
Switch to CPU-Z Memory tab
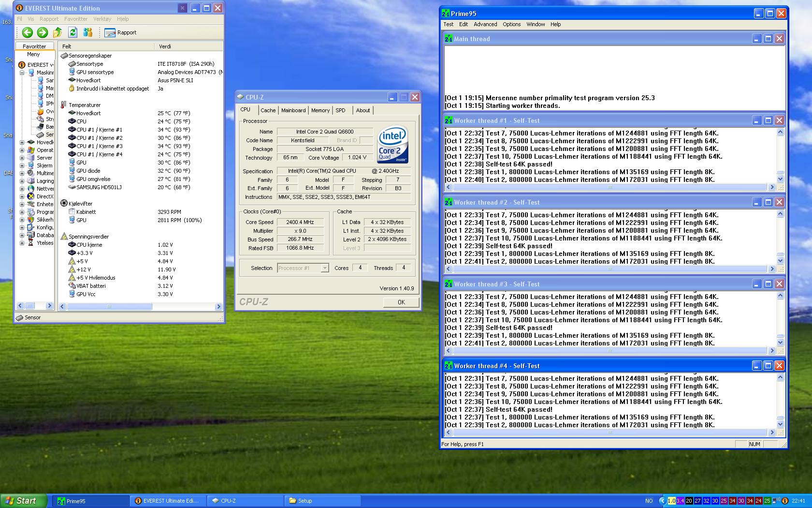pos(320,110)
